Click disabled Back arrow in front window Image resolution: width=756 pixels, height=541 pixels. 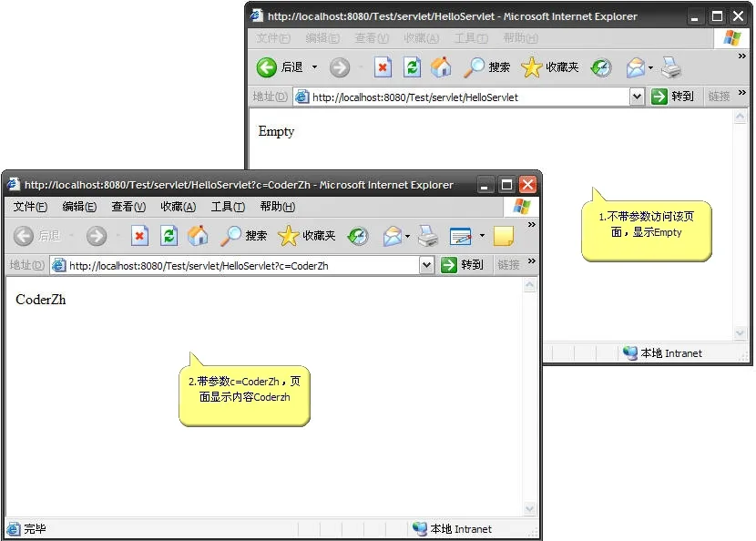(x=23, y=236)
